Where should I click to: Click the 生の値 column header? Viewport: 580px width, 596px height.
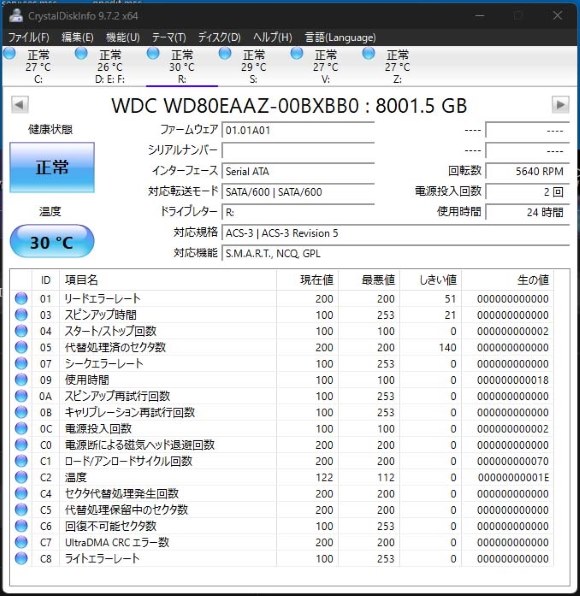507,280
